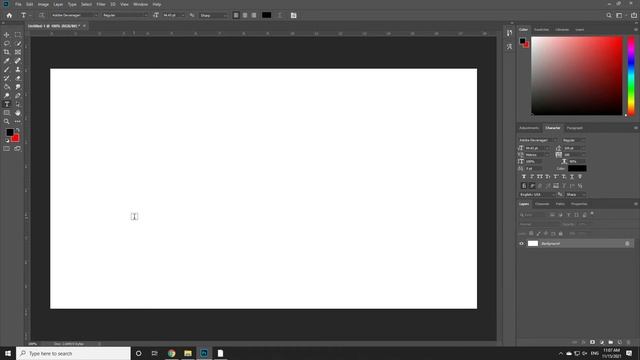Open the language dropdown in Character panel
Image resolution: width=640 pixels, height=360 pixels.
[537, 194]
